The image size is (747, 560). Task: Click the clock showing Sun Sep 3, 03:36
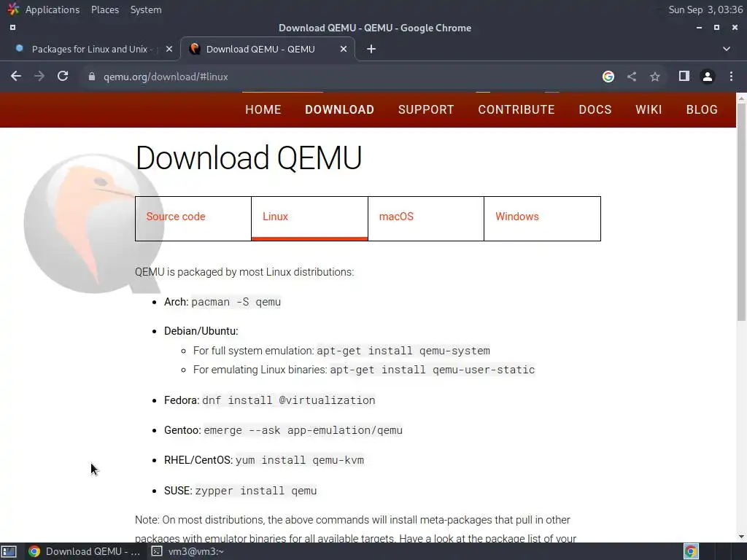click(705, 9)
